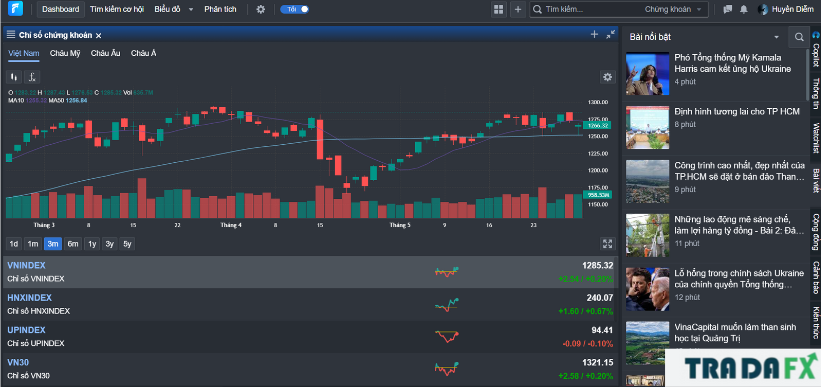Open the Bài nổi bật dropdown arrow
This screenshot has height=387, width=821.
pyautogui.click(x=776, y=37)
